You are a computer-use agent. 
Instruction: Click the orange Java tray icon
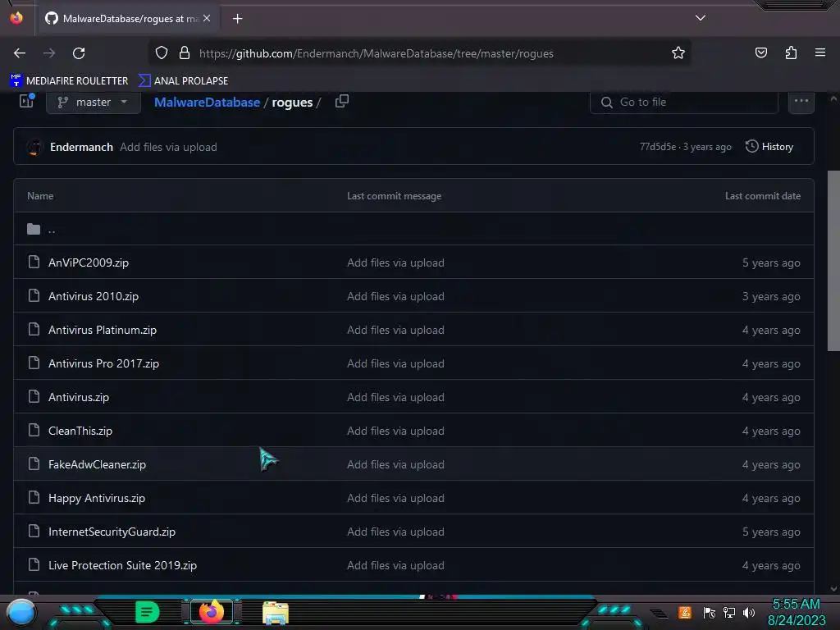point(684,612)
